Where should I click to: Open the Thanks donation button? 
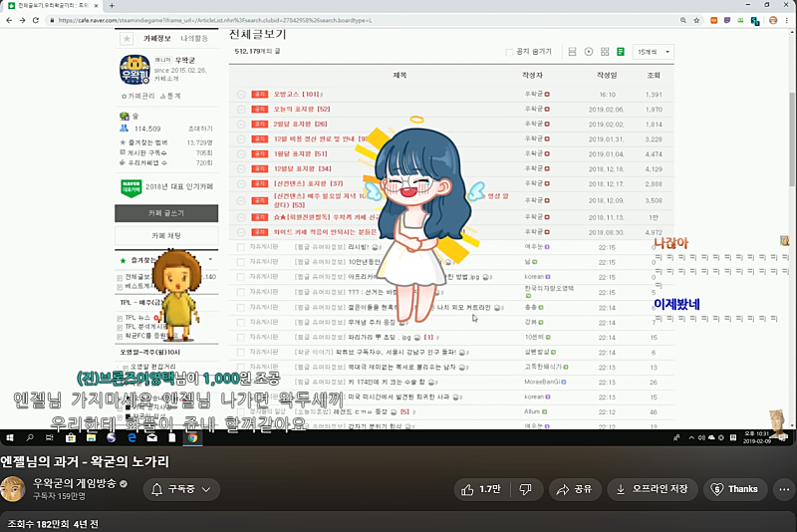tap(734, 489)
